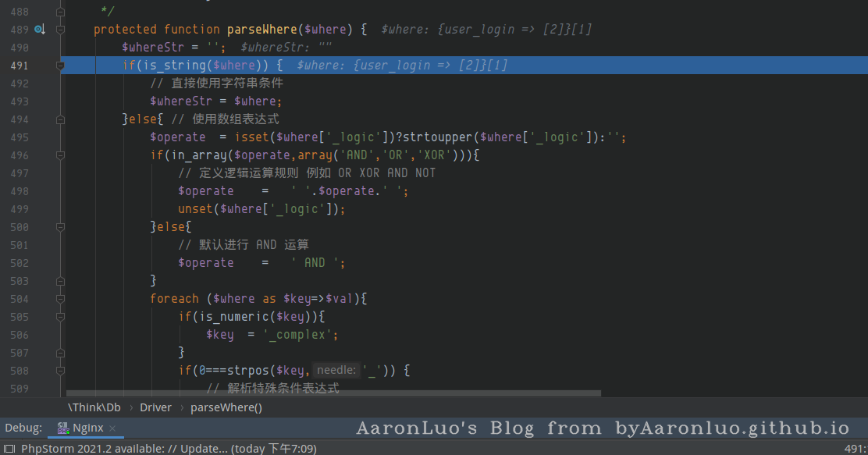The width and height of the screenshot is (868, 455).
Task: Collapse the parseWhere function fold on line 489
Action: (60, 30)
